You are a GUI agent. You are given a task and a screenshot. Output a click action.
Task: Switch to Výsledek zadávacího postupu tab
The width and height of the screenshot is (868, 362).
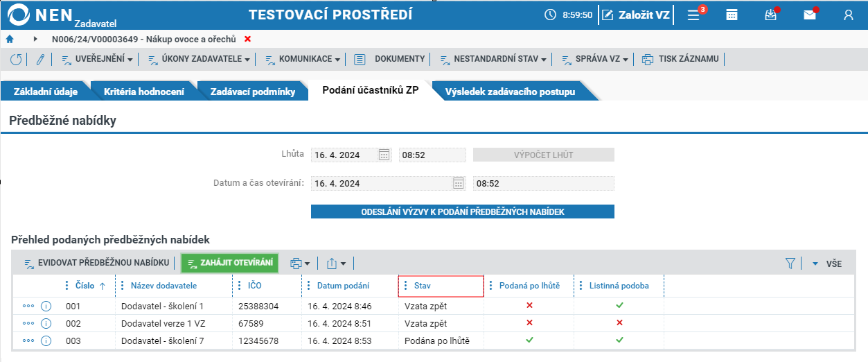[511, 92]
